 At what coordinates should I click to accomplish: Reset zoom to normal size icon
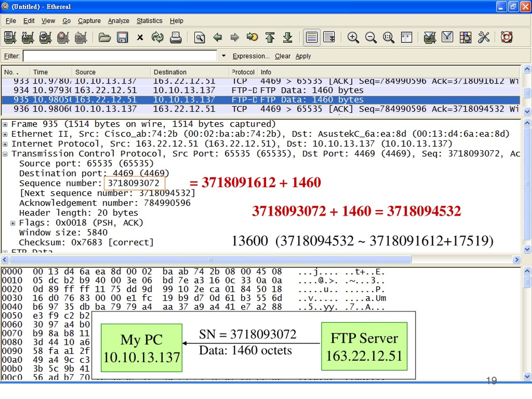coord(388,37)
